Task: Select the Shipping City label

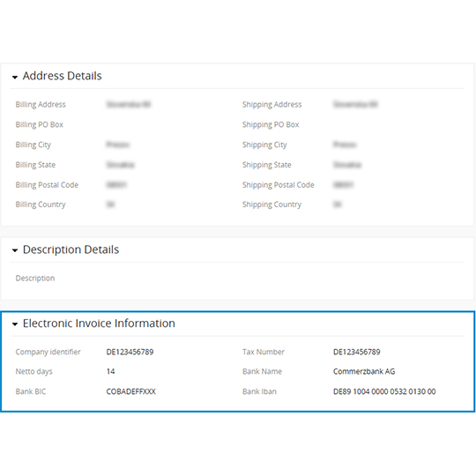Action: pos(264,145)
